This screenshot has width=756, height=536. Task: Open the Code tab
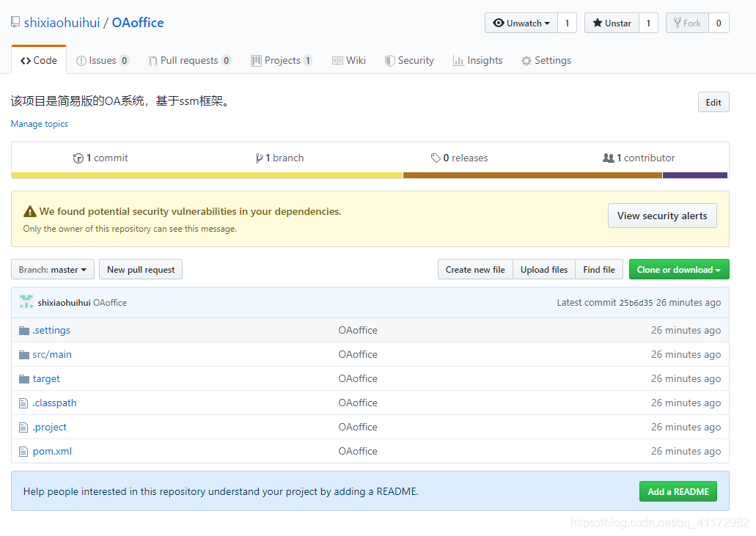[x=39, y=60]
